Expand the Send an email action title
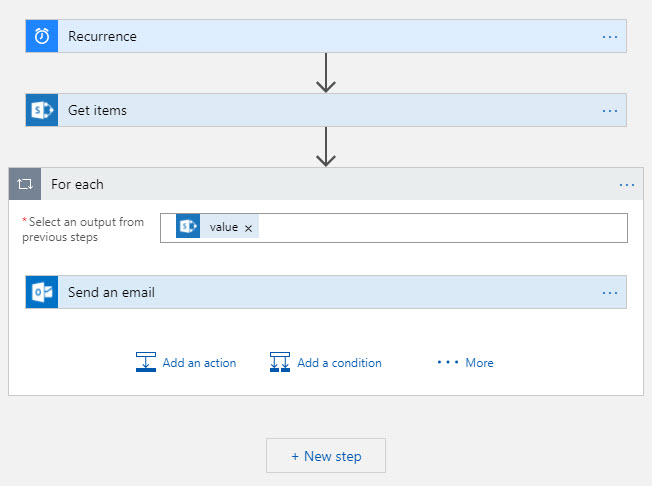 click(112, 292)
